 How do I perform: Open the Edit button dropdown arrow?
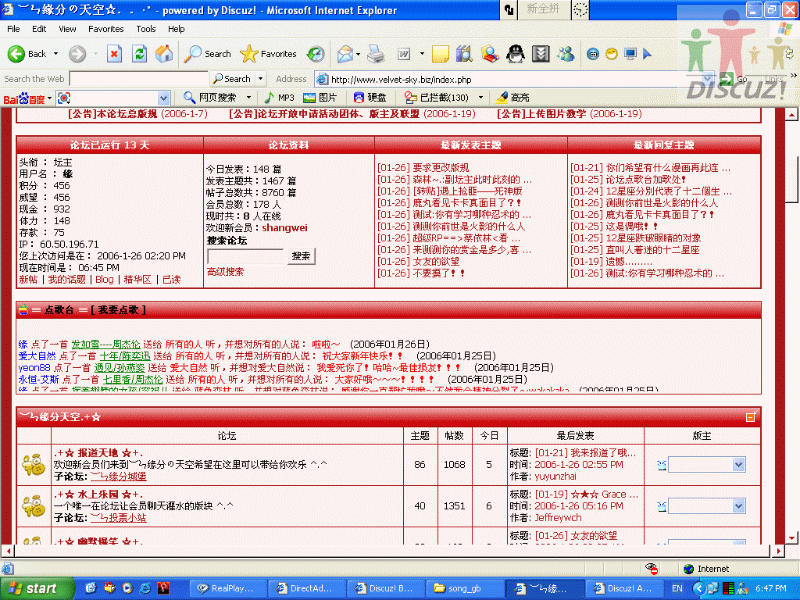click(x=422, y=54)
